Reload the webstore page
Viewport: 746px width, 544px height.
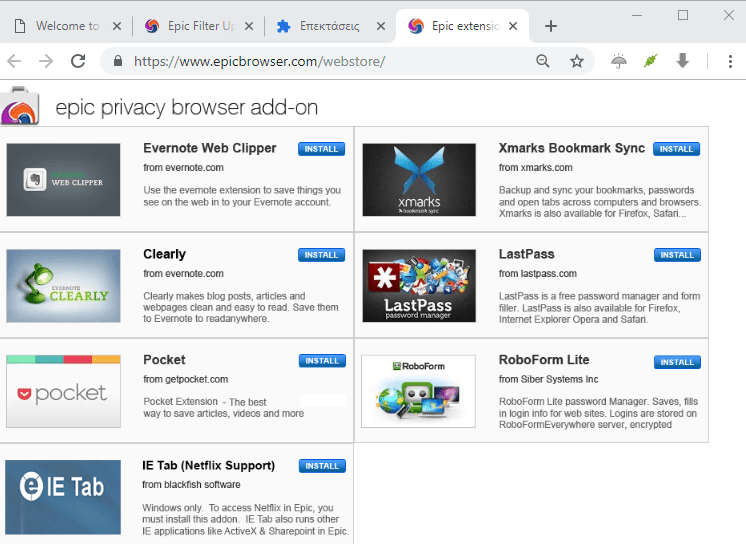point(78,61)
